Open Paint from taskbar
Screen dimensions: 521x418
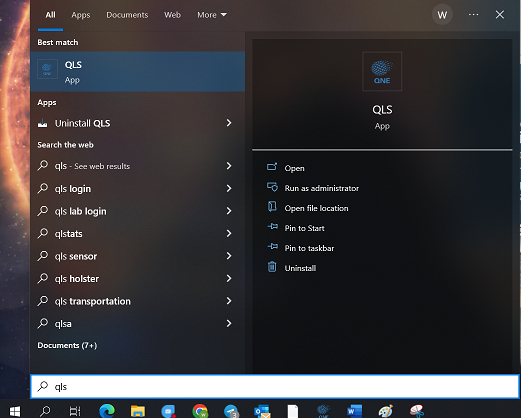point(386,411)
